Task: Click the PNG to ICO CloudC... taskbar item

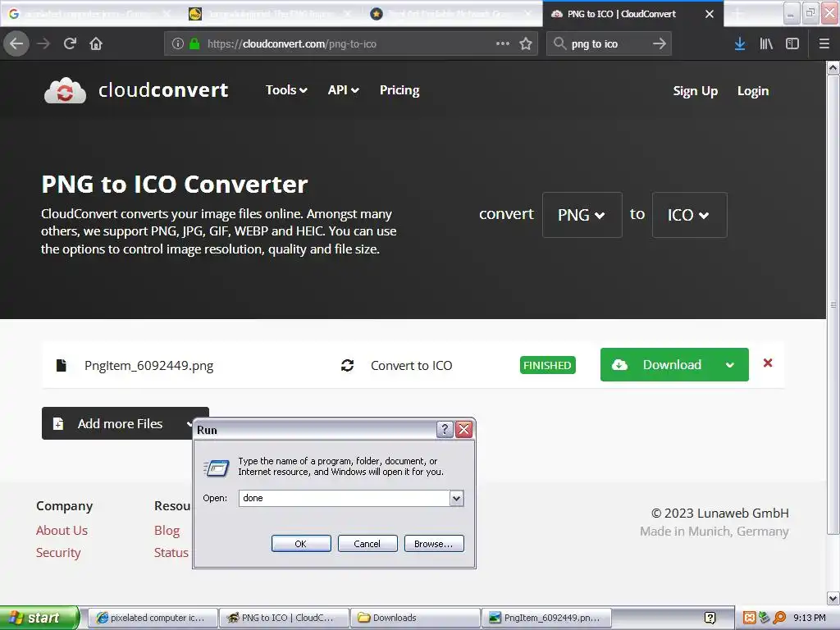Action: 284,618
